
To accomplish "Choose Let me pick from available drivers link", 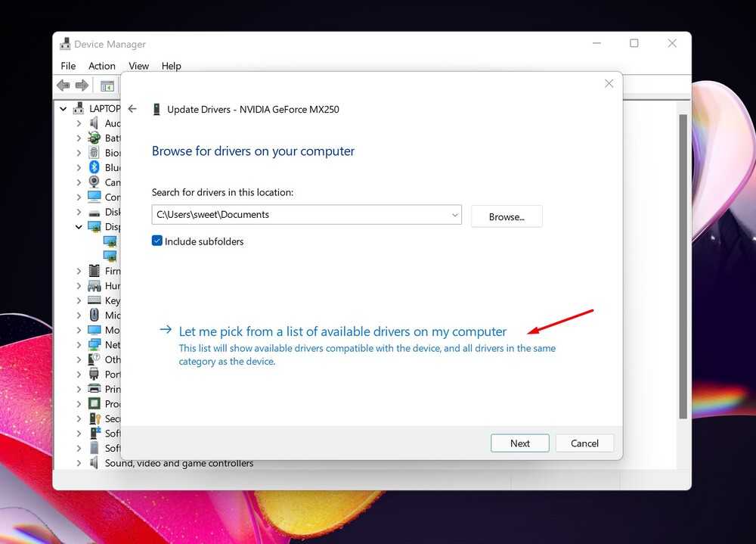I will (x=342, y=331).
